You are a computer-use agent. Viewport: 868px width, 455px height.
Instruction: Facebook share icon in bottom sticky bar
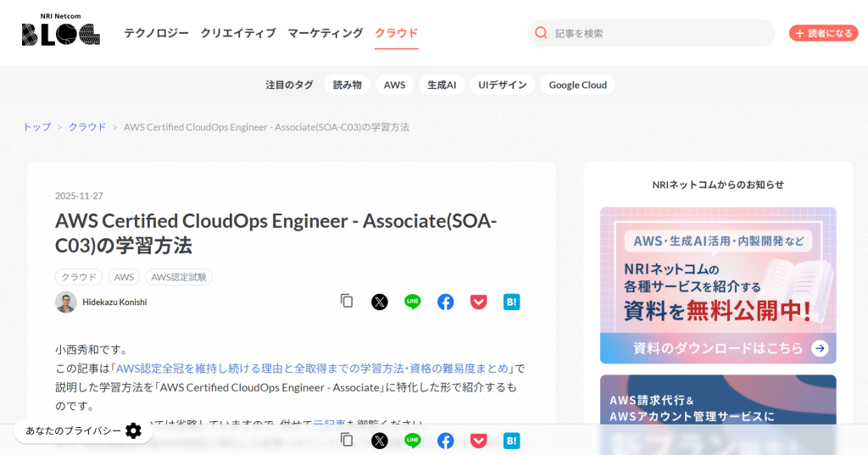point(446,441)
